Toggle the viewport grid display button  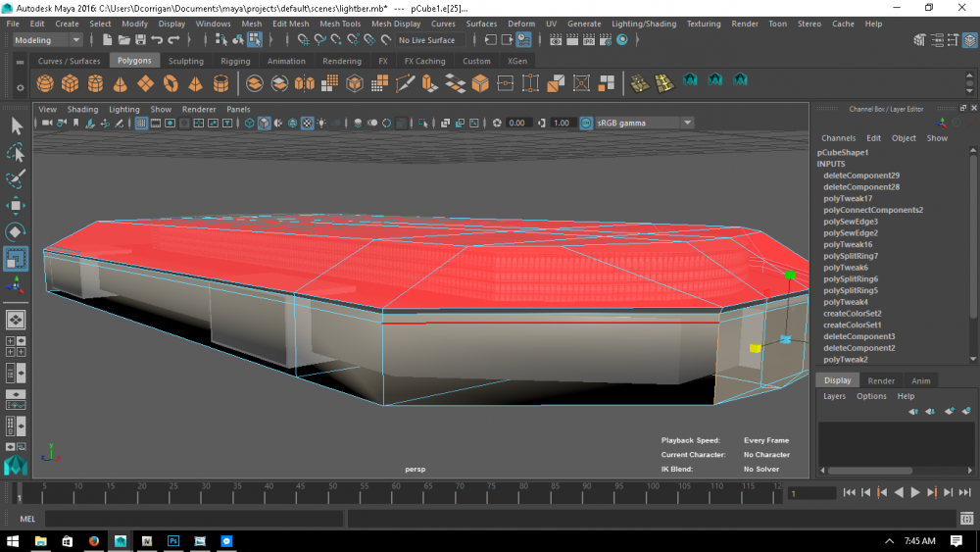point(141,124)
